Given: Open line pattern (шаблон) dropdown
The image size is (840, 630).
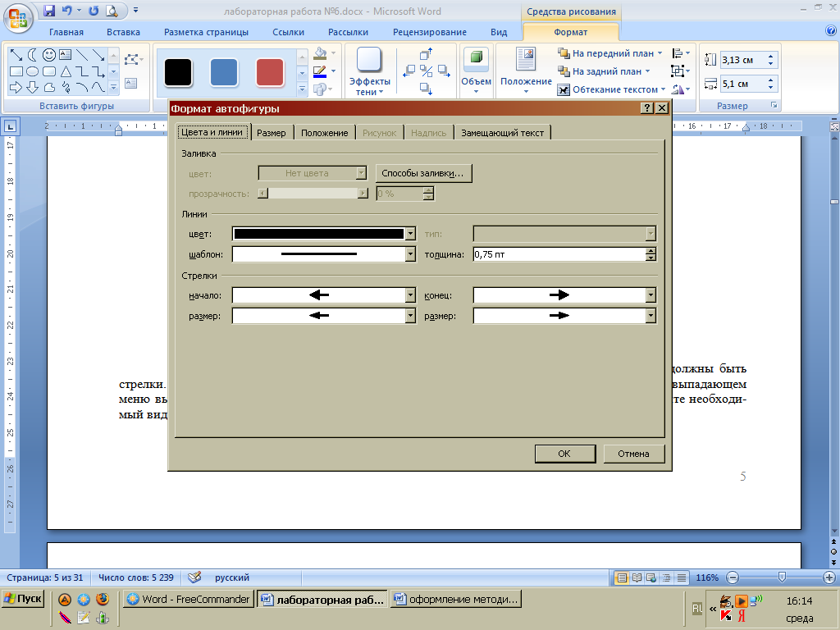Looking at the screenshot, I should coord(410,254).
